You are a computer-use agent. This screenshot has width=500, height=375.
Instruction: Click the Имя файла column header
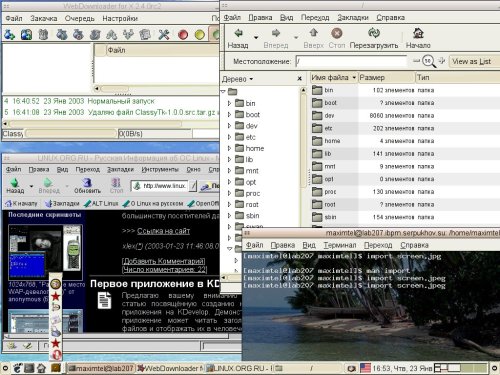pyautogui.click(x=334, y=78)
